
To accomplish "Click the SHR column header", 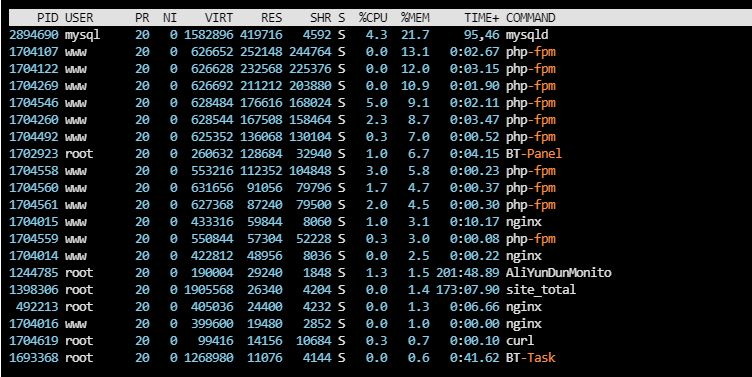I will point(320,18).
